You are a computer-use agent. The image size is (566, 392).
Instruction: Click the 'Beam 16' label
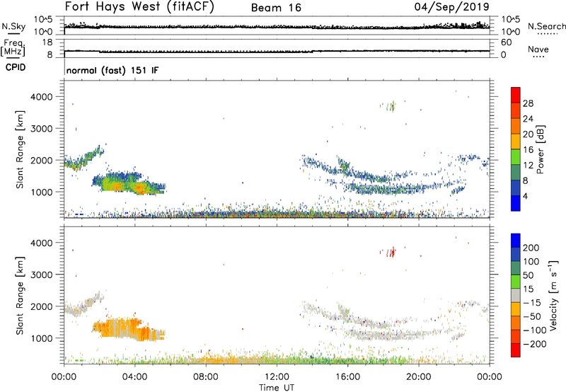(276, 8)
